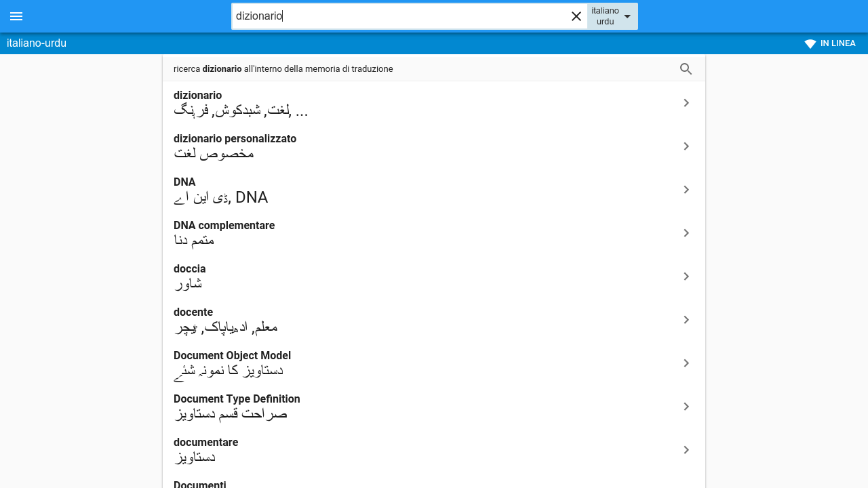Expand the 'DNA complementare' chevron

coord(686,233)
